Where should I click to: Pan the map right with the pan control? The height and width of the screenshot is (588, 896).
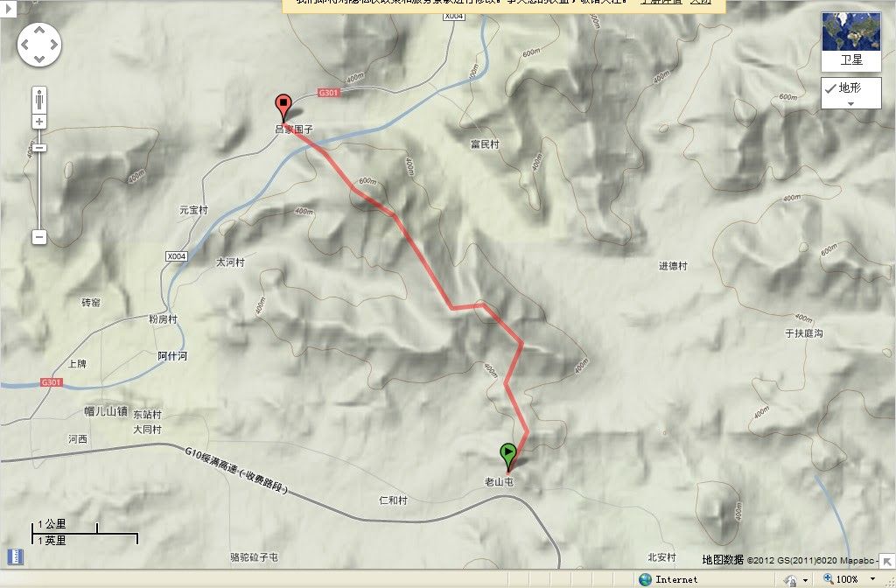pyautogui.click(x=53, y=45)
